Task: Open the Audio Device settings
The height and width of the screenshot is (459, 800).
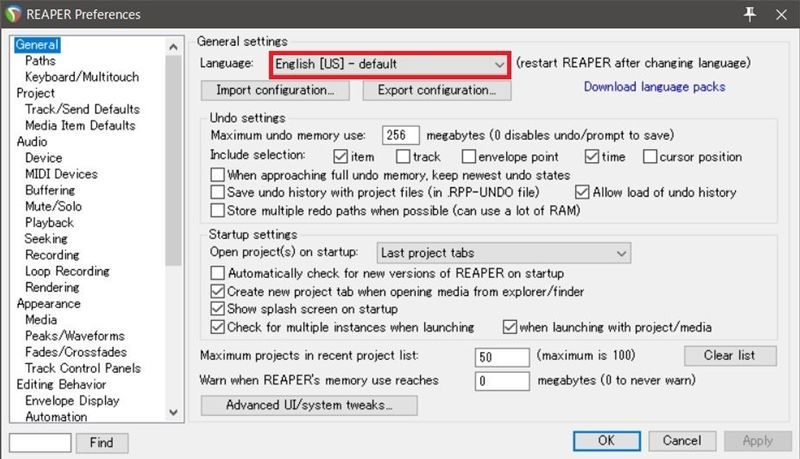Action: click(43, 158)
